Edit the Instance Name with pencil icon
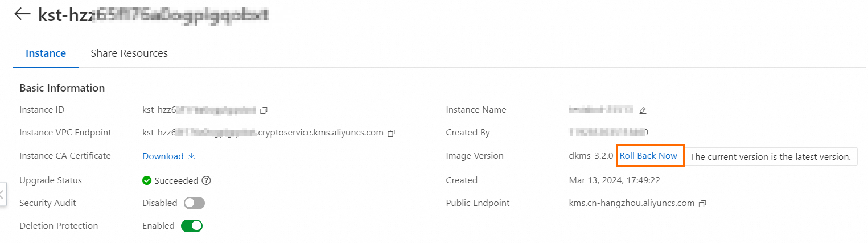 tap(643, 110)
